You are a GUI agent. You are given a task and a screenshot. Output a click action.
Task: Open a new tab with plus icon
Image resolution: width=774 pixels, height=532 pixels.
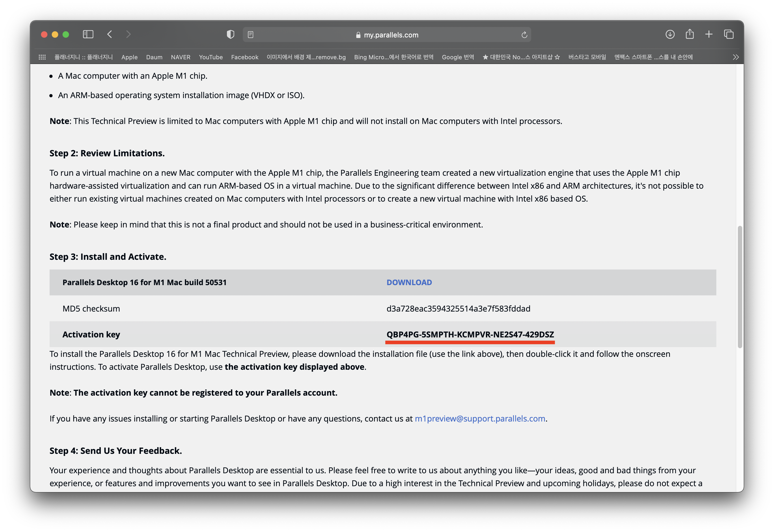[x=709, y=34]
